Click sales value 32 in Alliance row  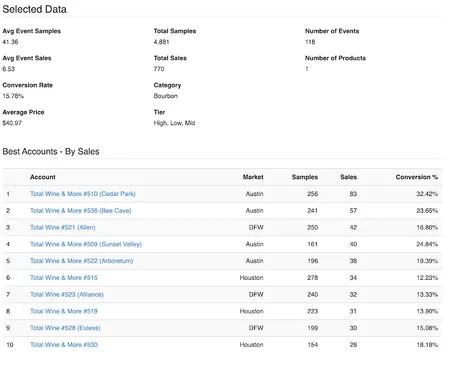(x=353, y=294)
